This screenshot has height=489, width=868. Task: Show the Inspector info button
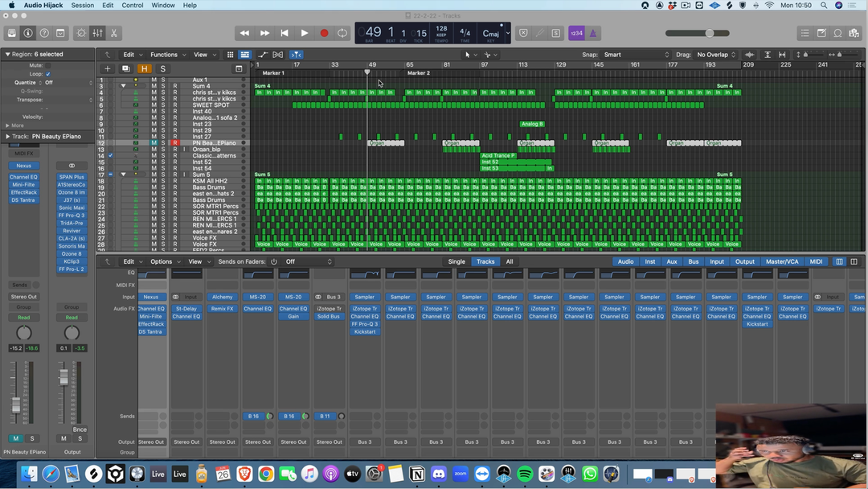point(28,33)
